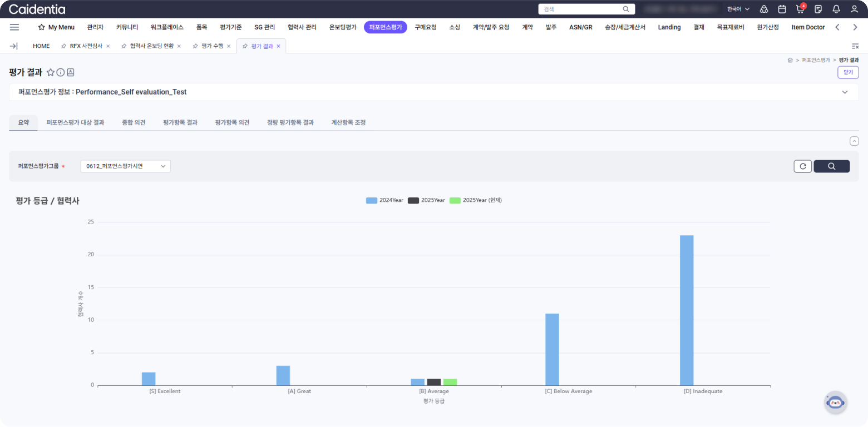Click the notification bell icon
The height and width of the screenshot is (427, 868).
point(836,9)
